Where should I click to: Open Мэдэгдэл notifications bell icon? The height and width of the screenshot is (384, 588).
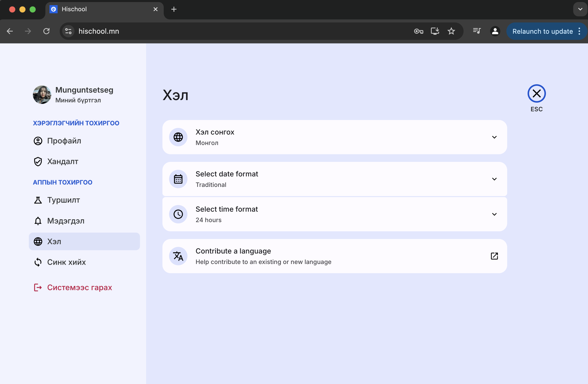[x=38, y=221]
